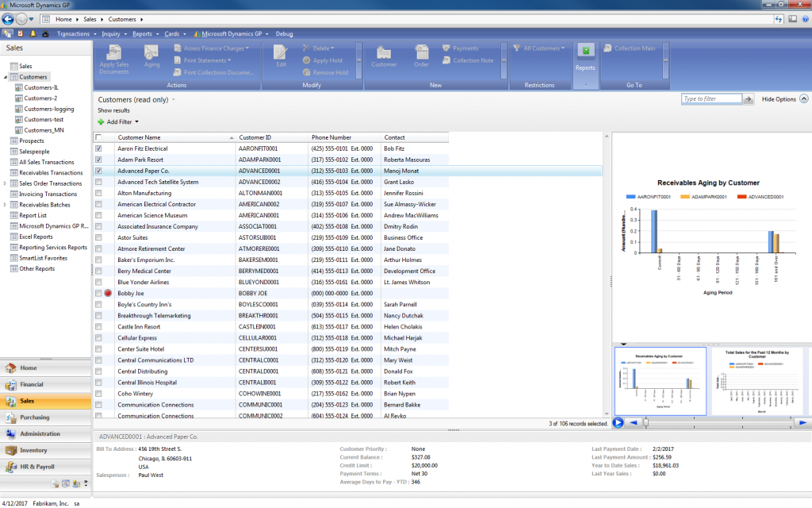The image size is (812, 508).
Task: Open the Cards menu
Action: pyautogui.click(x=174, y=33)
